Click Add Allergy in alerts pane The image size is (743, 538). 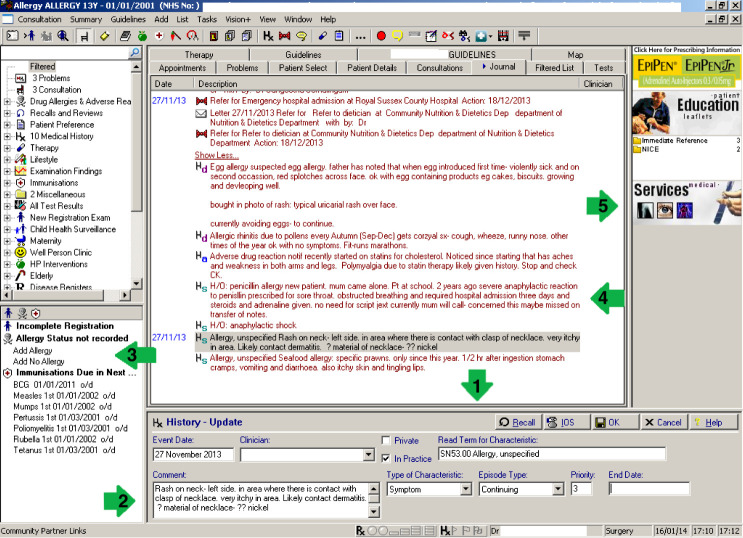coord(33,351)
